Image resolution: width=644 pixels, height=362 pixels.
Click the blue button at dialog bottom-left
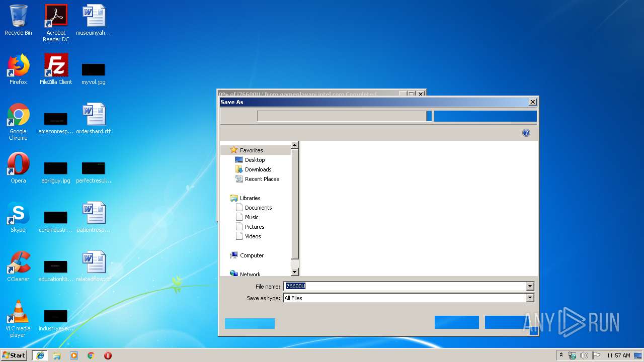(250, 323)
